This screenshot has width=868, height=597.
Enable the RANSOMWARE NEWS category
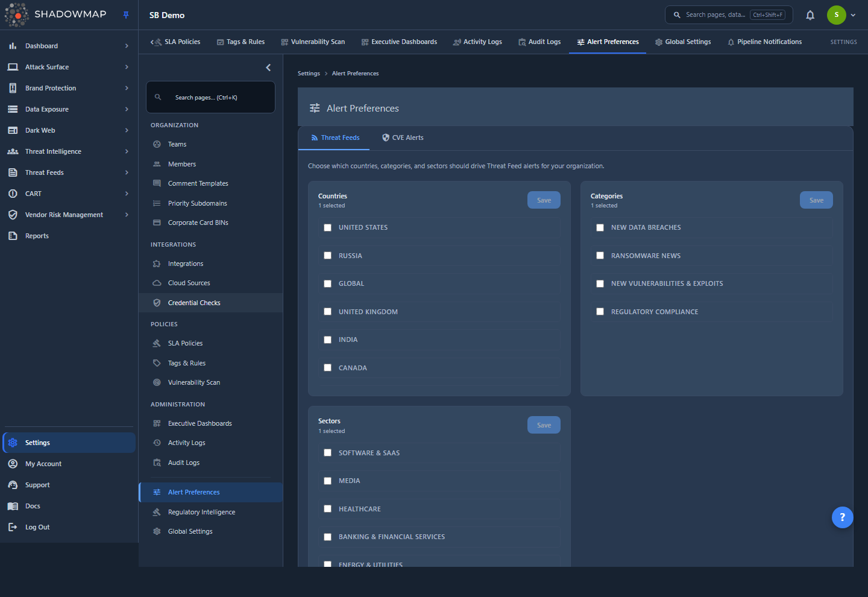pos(600,256)
